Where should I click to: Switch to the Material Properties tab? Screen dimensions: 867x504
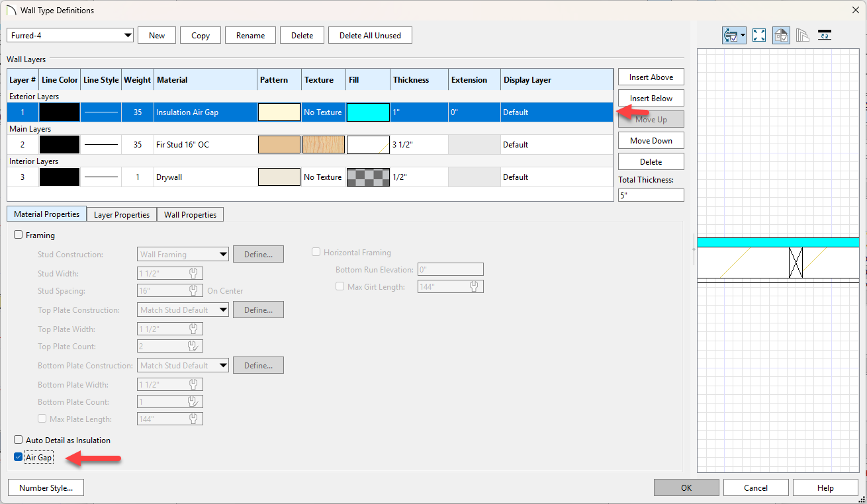pyautogui.click(x=46, y=214)
